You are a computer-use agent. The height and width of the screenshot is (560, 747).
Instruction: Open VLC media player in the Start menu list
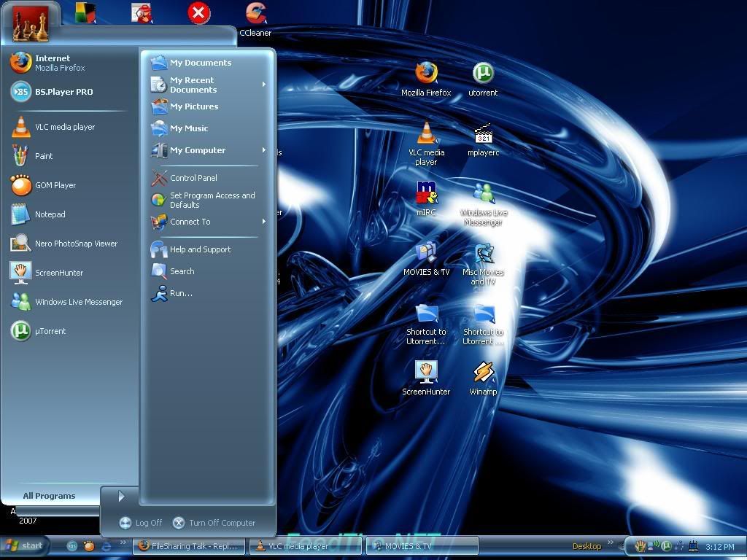69,127
